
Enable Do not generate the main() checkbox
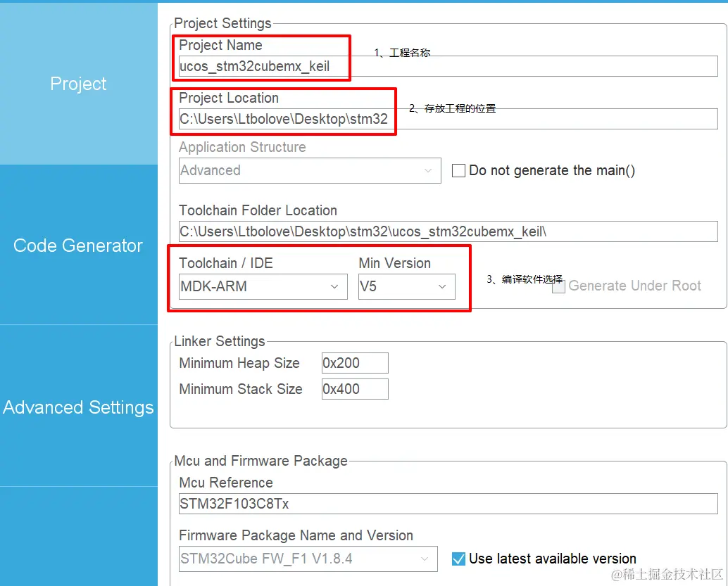pyautogui.click(x=458, y=170)
